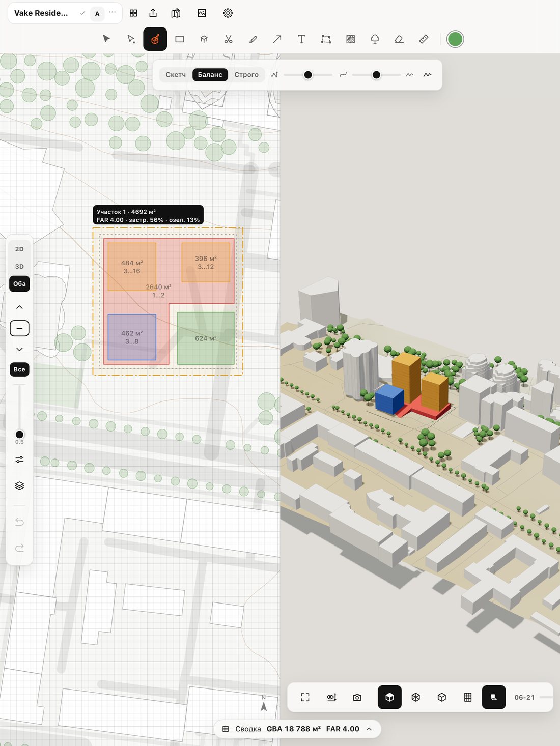The width and height of the screenshot is (560, 746).
Task: Open the layers stack icon
Action: tap(19, 485)
